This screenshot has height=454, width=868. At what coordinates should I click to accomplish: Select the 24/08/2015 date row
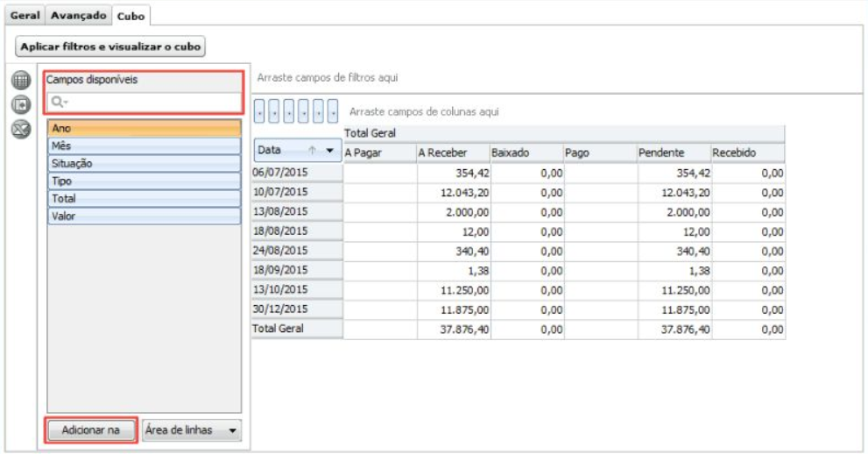point(297,251)
